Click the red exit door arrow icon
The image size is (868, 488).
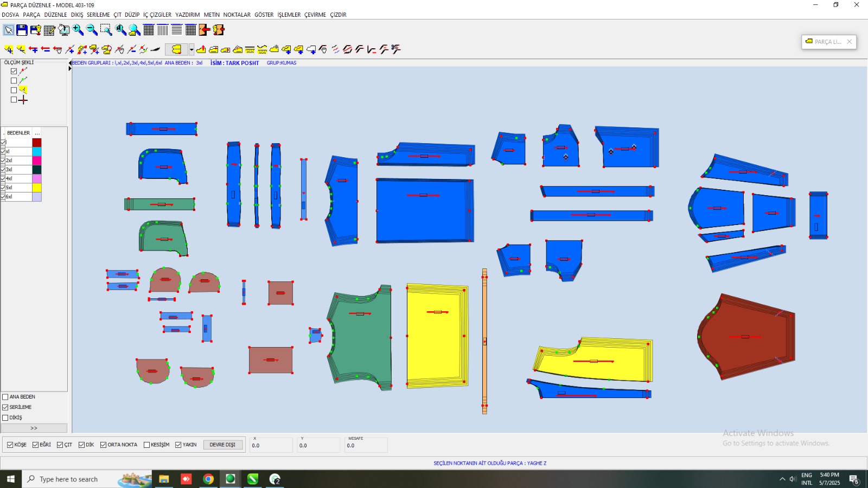point(205,30)
